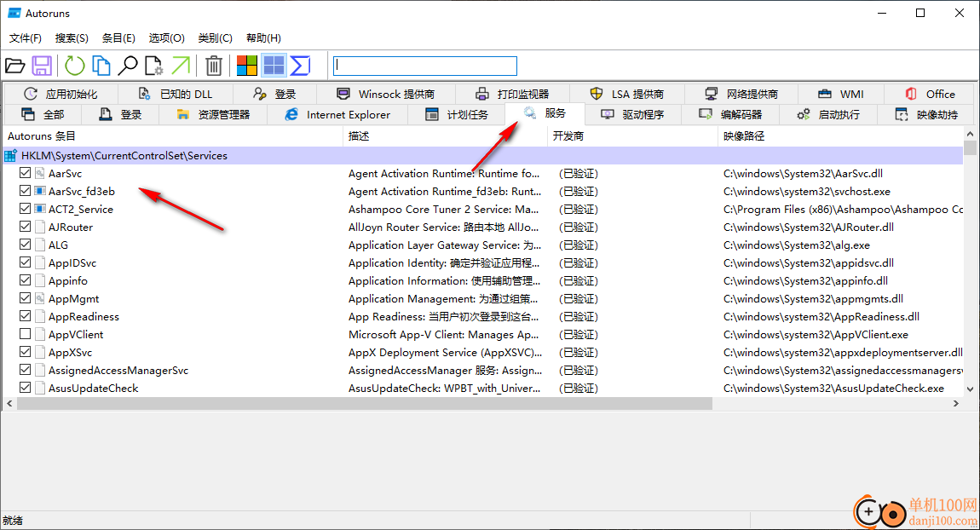Toggle the AssignedAccessManagerSvc checkbox

(x=25, y=370)
